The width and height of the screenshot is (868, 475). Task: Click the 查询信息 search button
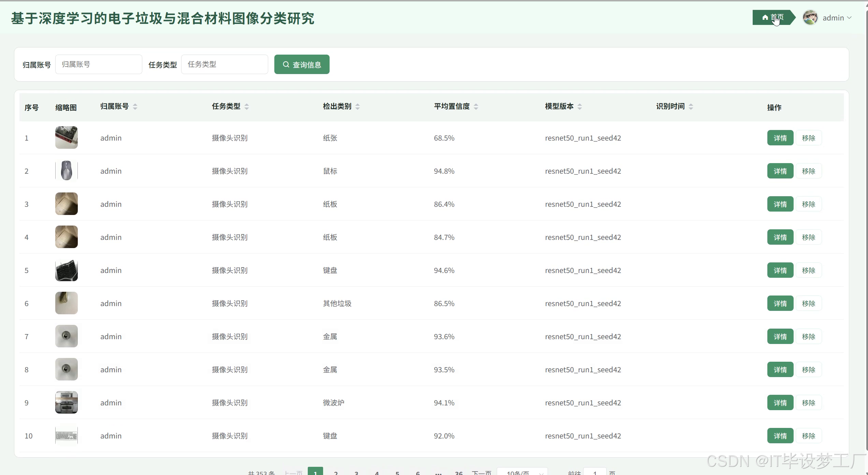302,64
